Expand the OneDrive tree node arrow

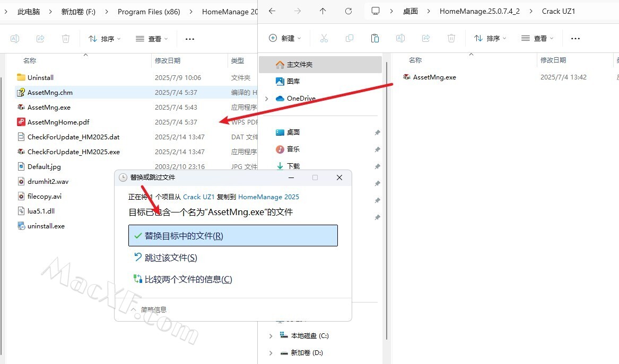(x=267, y=99)
